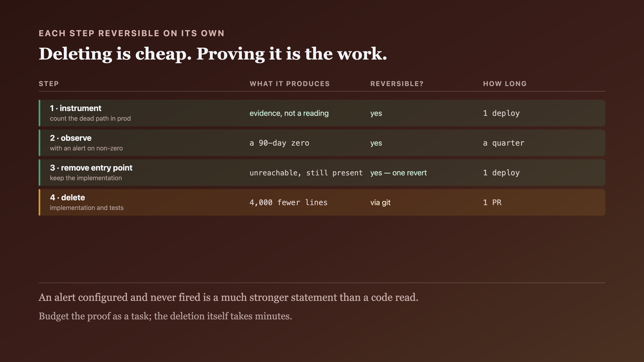Click the '4,000 fewer lines' cell
Viewport: 644px width, 362px height.
[288, 203]
